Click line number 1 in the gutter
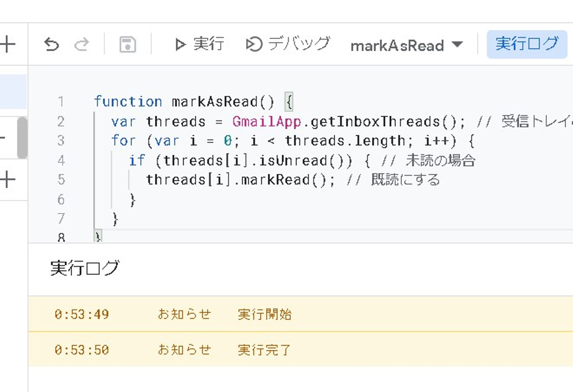Image resolution: width=573 pixels, height=392 pixels. [61, 102]
